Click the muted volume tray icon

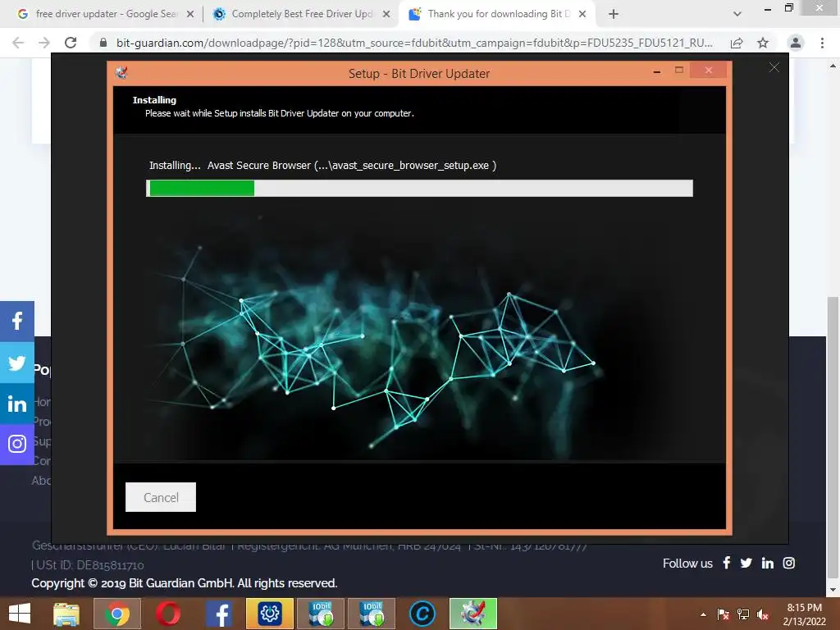[x=763, y=614]
